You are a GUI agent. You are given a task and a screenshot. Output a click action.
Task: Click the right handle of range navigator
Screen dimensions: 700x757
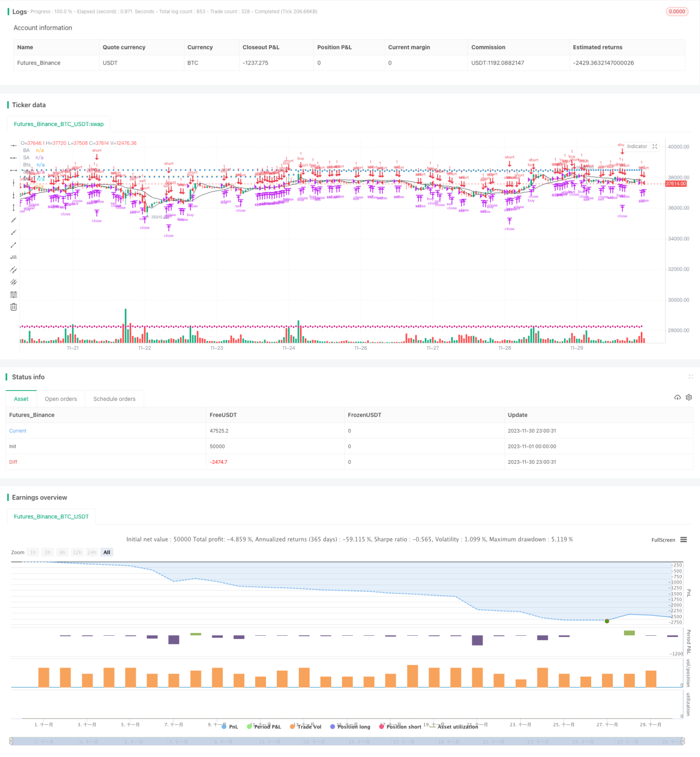[684, 741]
